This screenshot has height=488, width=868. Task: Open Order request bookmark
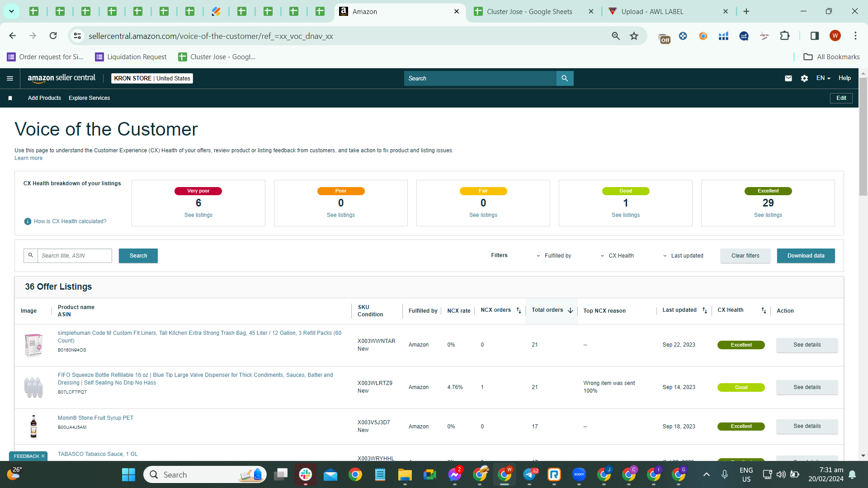point(45,56)
